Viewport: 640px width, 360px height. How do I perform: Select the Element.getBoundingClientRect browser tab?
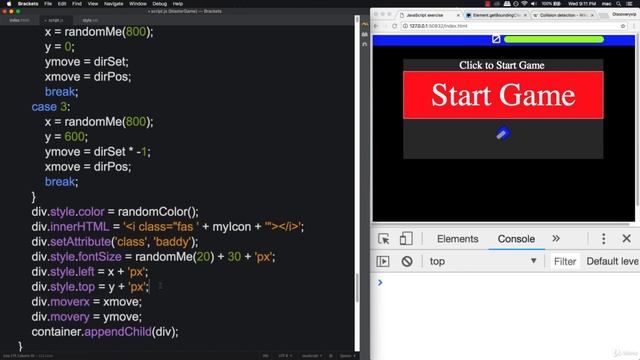(x=496, y=15)
